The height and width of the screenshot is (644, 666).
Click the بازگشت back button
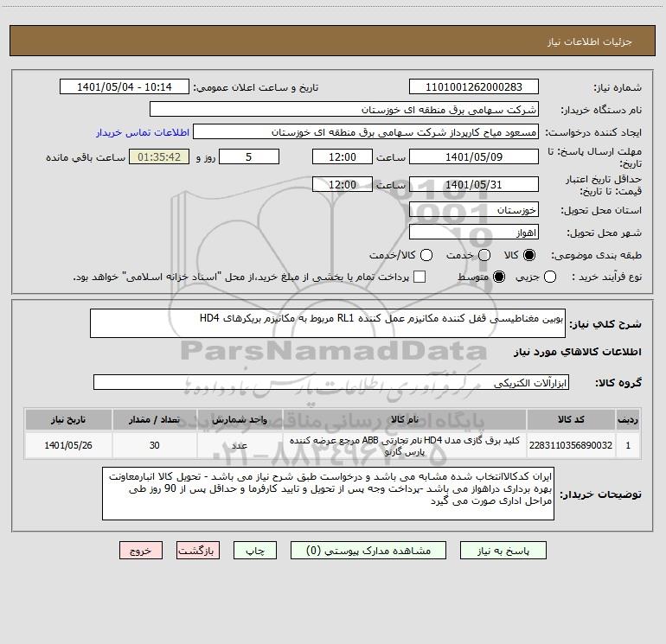[198, 551]
